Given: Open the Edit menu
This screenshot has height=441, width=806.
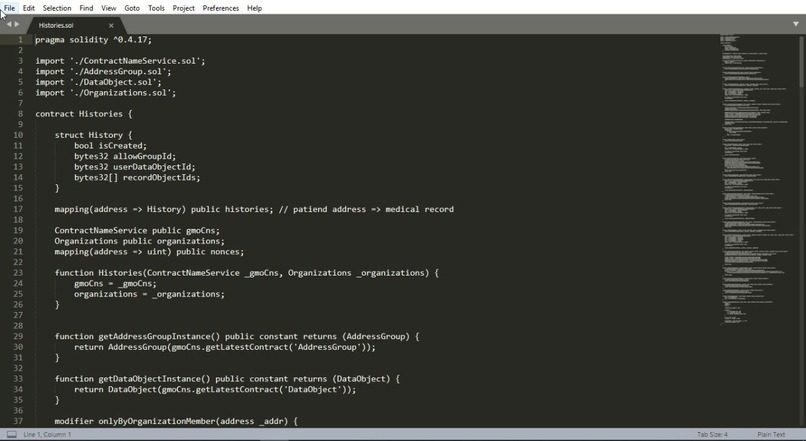Looking at the screenshot, I should point(29,8).
